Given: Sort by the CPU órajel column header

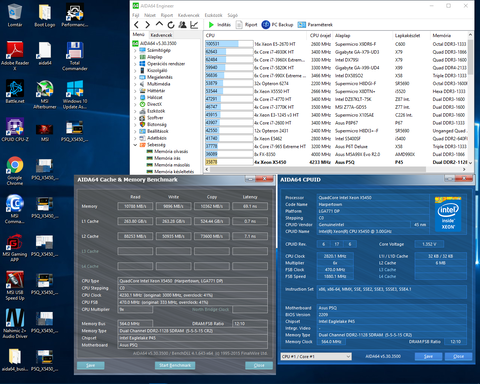Looking at the screenshot, I should pyautogui.click(x=320, y=35).
